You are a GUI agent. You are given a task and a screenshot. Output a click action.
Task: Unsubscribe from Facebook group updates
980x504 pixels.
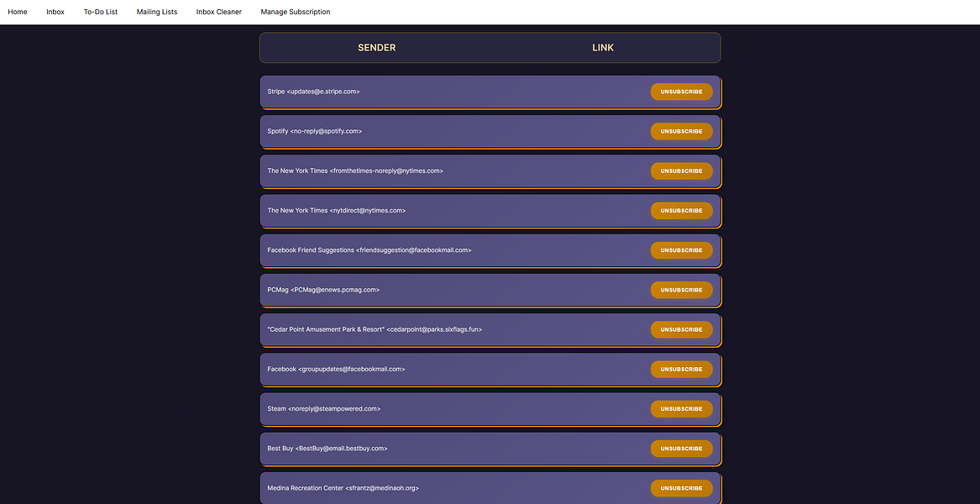[681, 369]
